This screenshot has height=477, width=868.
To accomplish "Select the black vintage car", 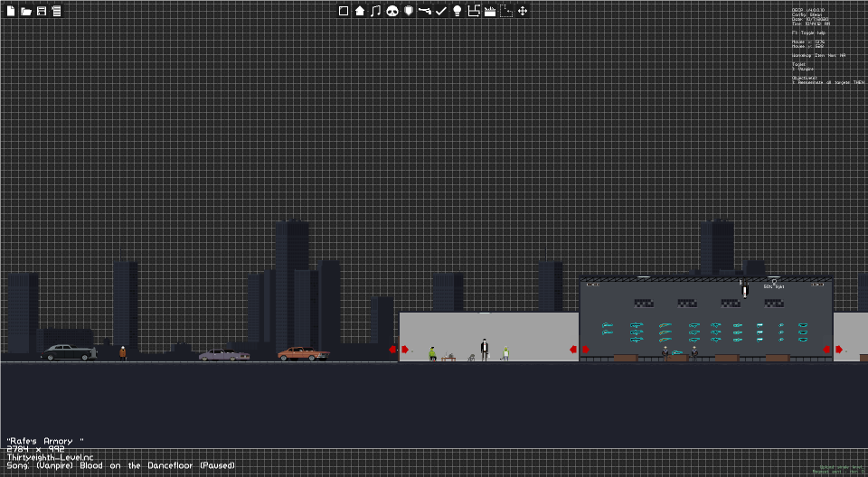I will pos(68,352).
